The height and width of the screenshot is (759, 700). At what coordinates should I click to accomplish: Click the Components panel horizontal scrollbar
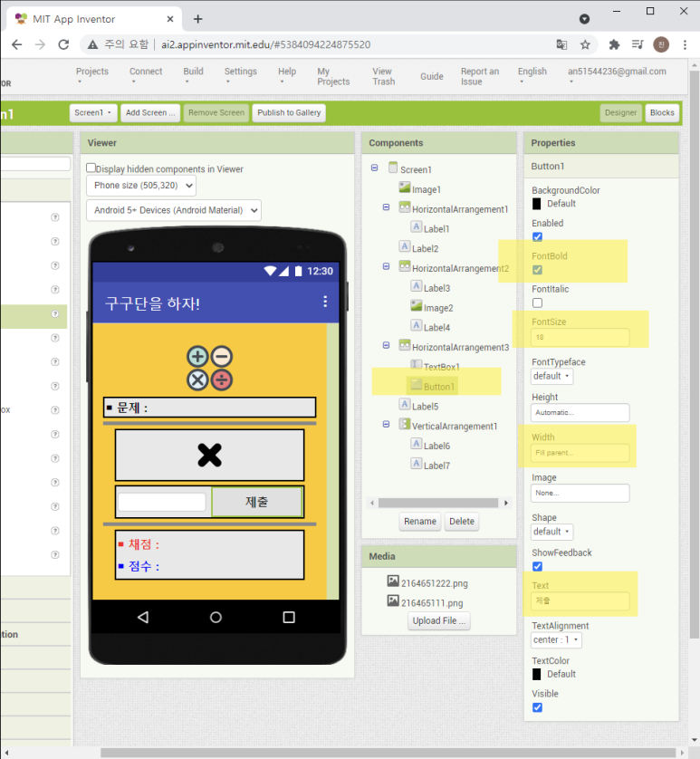(x=438, y=503)
